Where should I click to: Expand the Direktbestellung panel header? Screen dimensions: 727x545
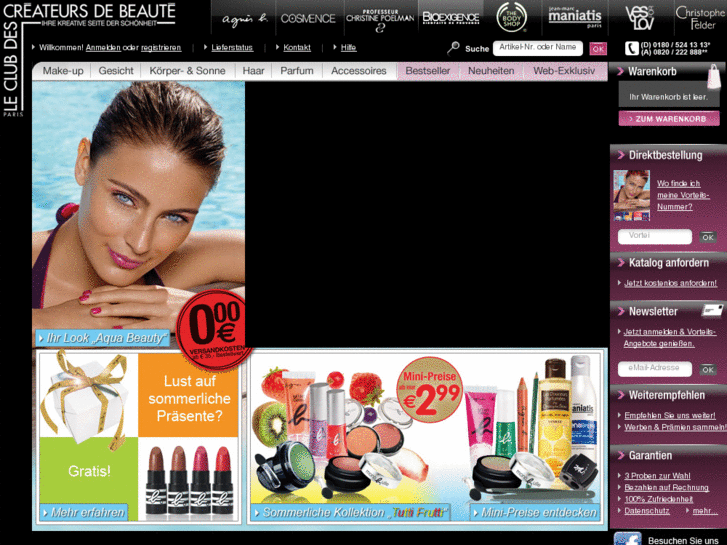[668, 155]
